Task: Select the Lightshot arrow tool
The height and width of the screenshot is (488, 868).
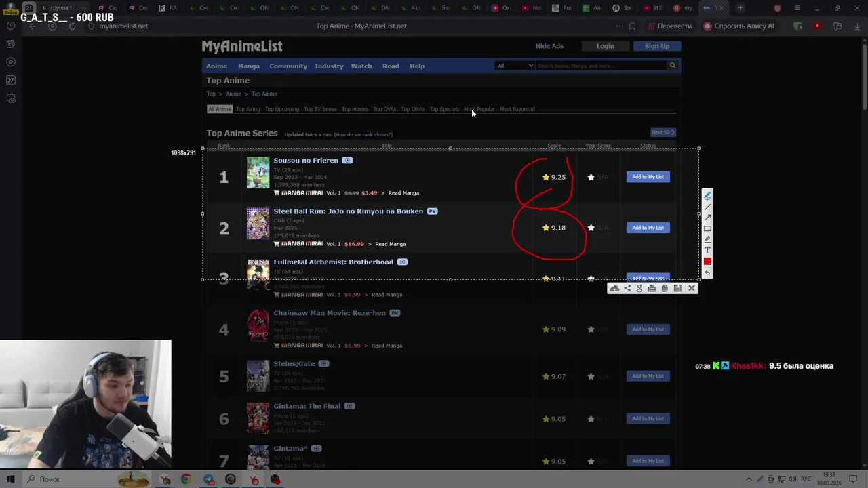Action: pyautogui.click(x=707, y=218)
